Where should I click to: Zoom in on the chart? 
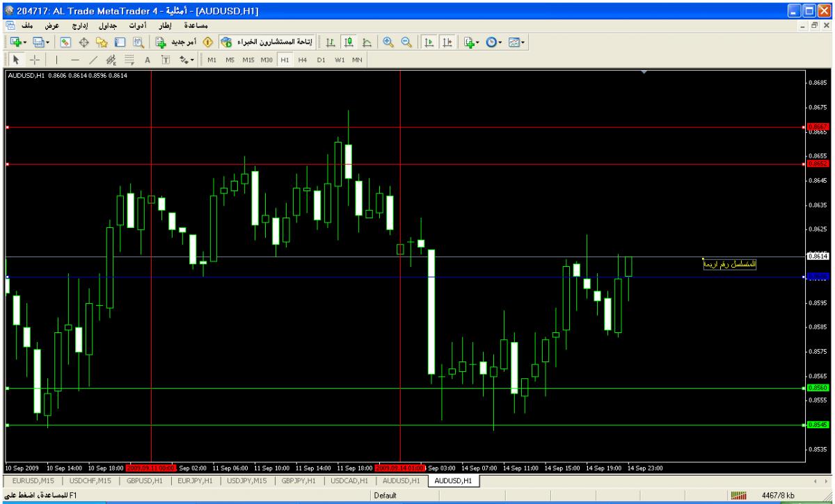388,42
